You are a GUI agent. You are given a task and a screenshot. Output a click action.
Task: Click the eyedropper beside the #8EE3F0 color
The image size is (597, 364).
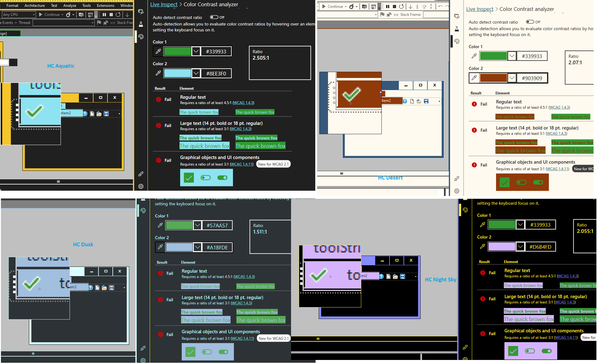point(158,73)
